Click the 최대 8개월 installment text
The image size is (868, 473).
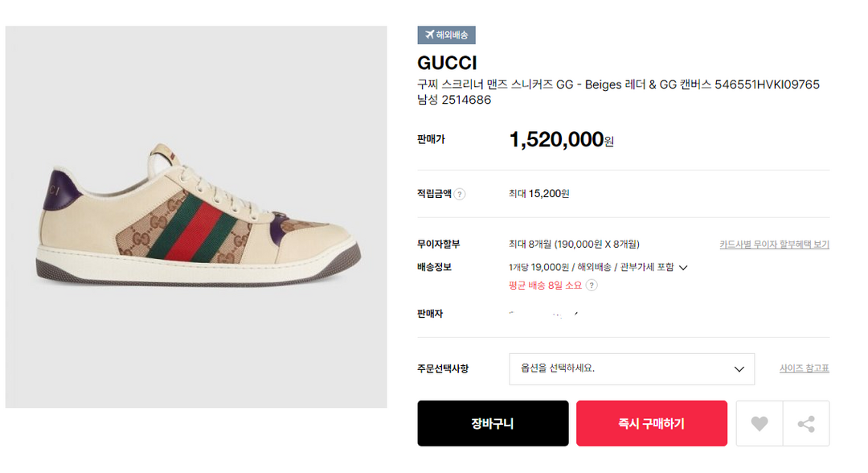(574, 245)
